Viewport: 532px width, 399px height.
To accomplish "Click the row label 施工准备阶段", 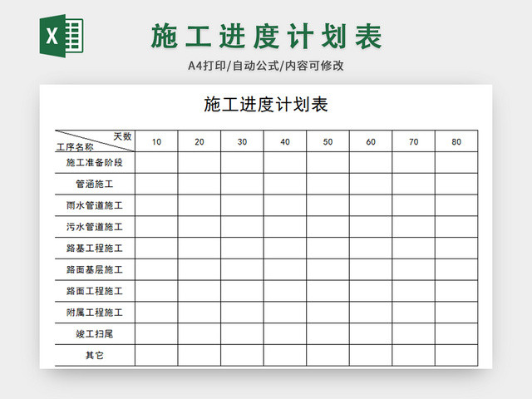I will point(94,163).
